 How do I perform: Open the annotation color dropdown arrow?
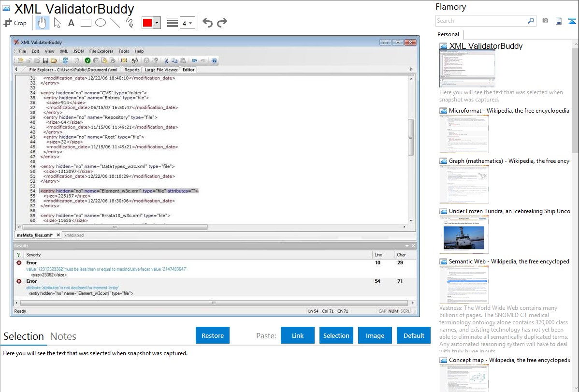click(x=157, y=23)
